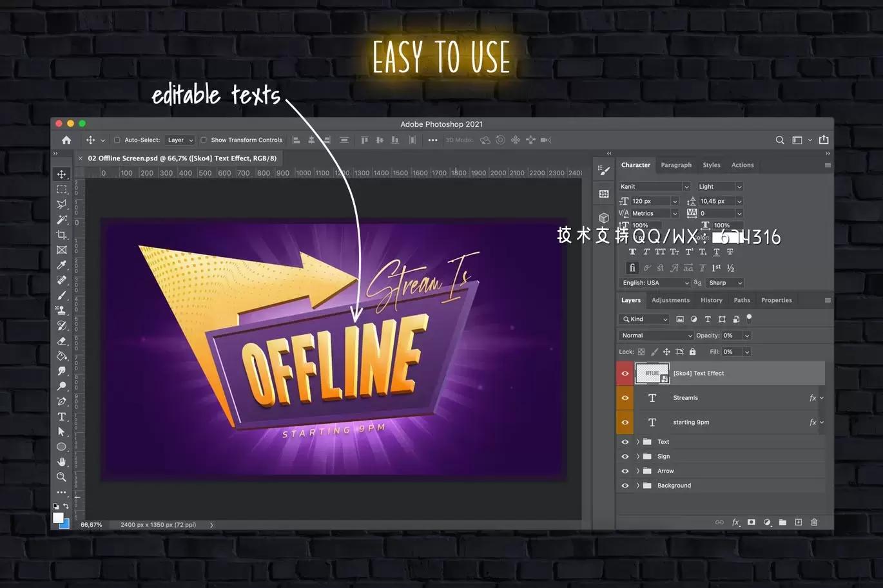This screenshot has height=588, width=883.
Task: Hide the [Sko4] Text Effect layer
Action: point(625,374)
